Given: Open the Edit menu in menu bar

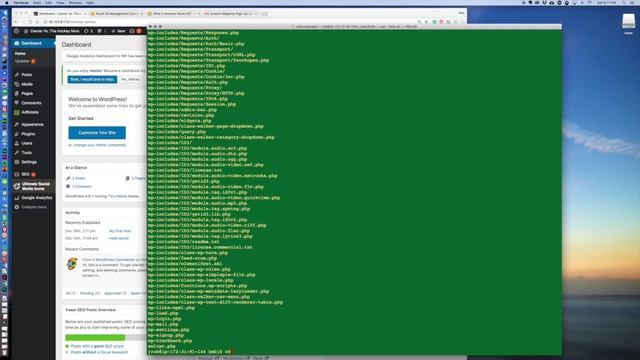Looking at the screenshot, I should 49,2.
